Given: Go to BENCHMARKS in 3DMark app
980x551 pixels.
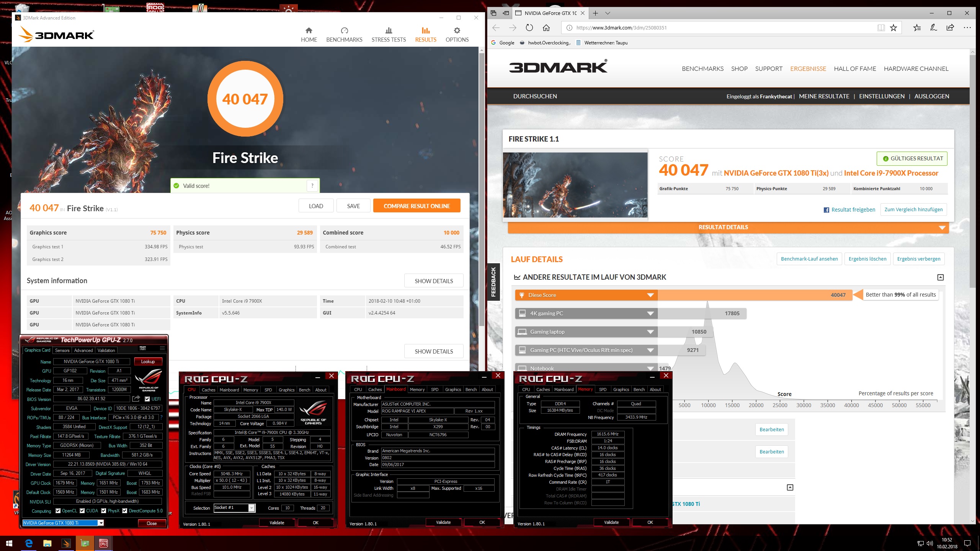Looking at the screenshot, I should coord(344,34).
